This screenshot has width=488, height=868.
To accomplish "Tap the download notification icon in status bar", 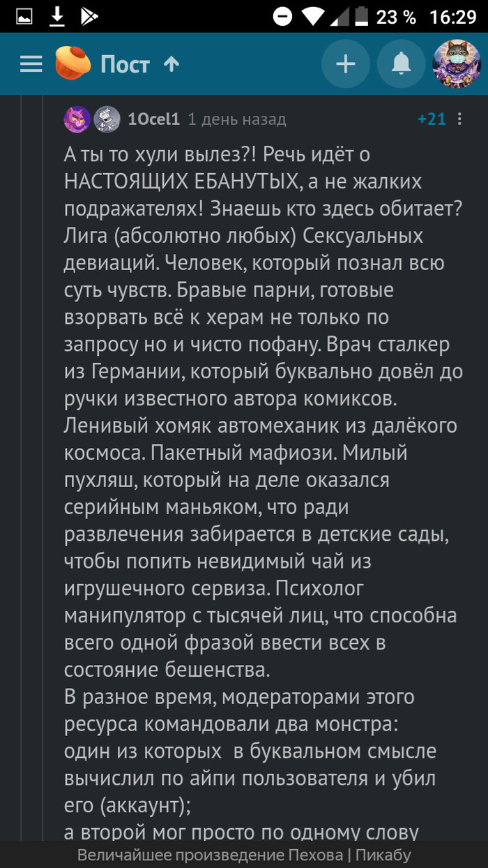I will click(x=57, y=16).
